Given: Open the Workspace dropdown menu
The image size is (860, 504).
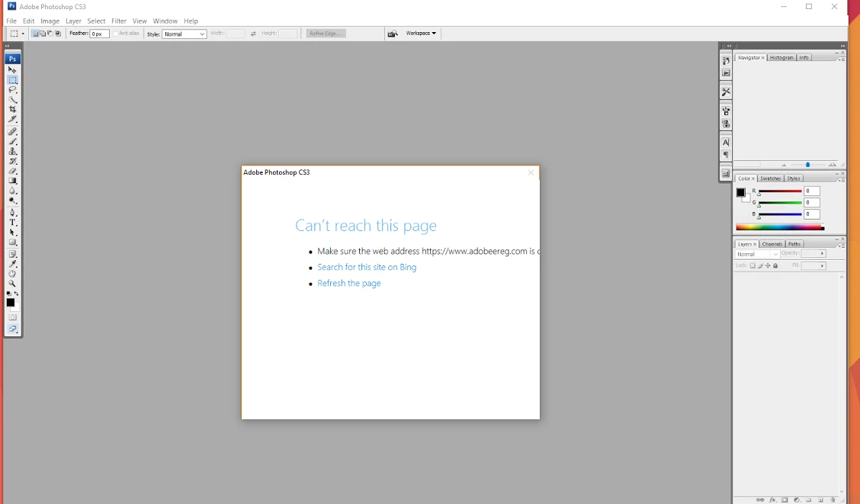Looking at the screenshot, I should pyautogui.click(x=421, y=34).
